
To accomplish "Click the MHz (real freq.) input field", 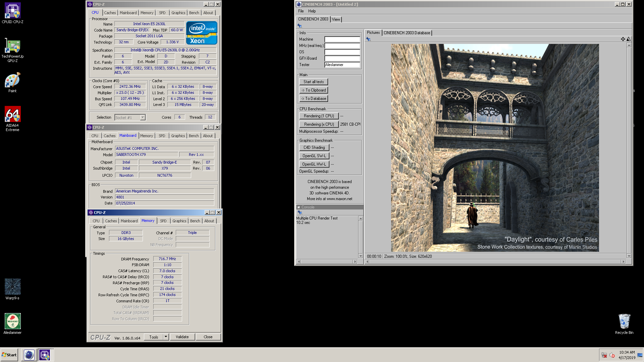I will click(342, 46).
